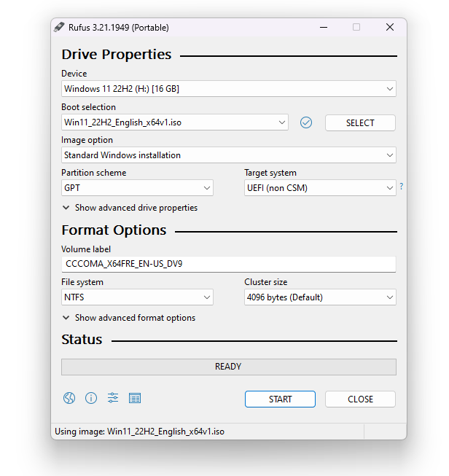Click the SELECT button
449x476 pixels.
click(360, 123)
